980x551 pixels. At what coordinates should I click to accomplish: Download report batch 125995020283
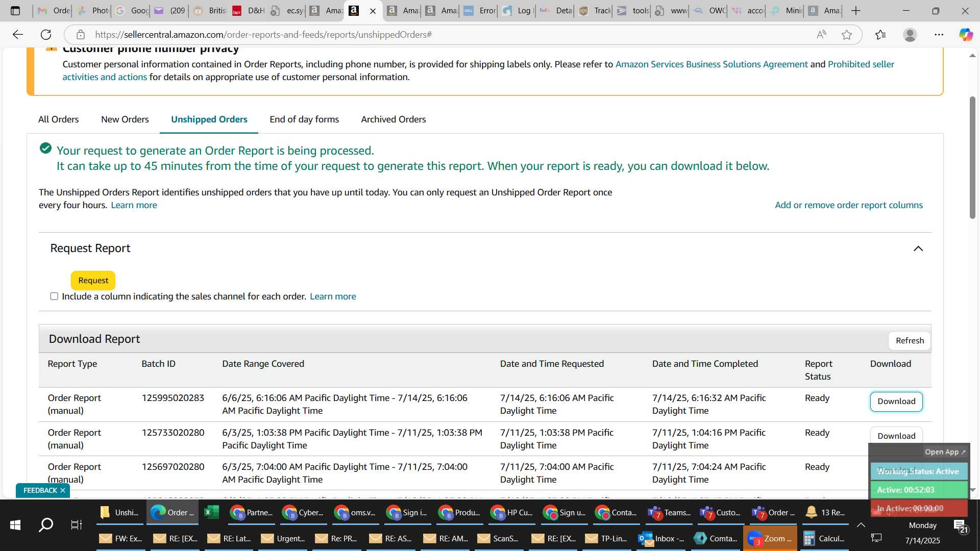pyautogui.click(x=896, y=402)
